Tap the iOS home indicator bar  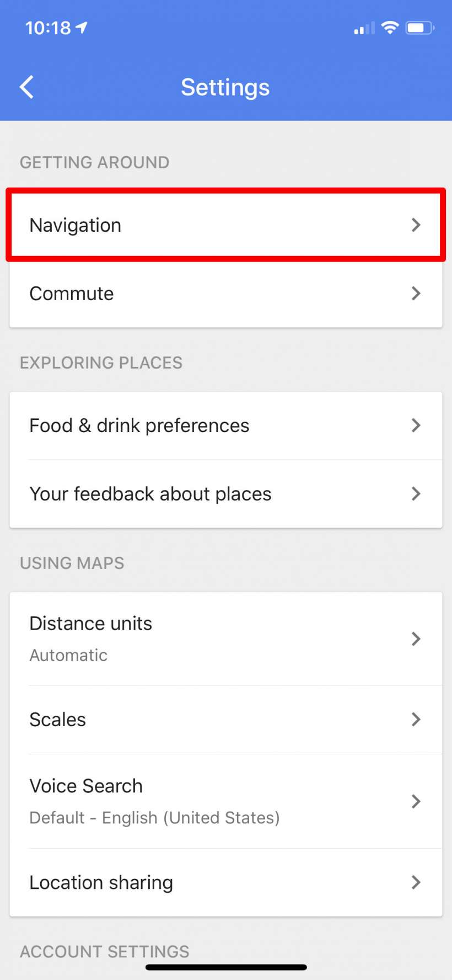(x=226, y=967)
